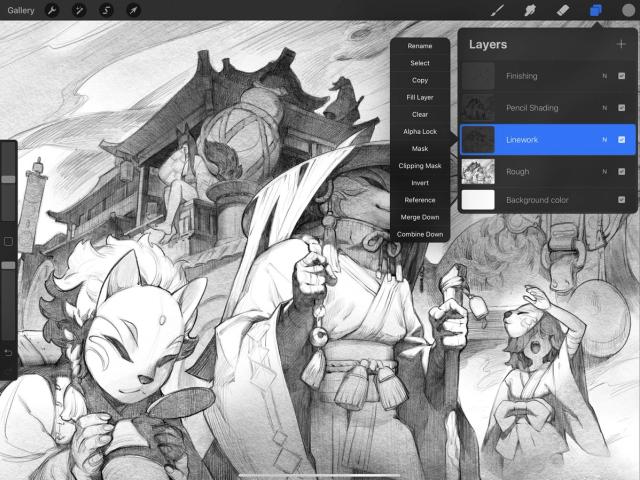Open blend mode N of Linework layer
The image size is (640, 480).
click(604, 140)
